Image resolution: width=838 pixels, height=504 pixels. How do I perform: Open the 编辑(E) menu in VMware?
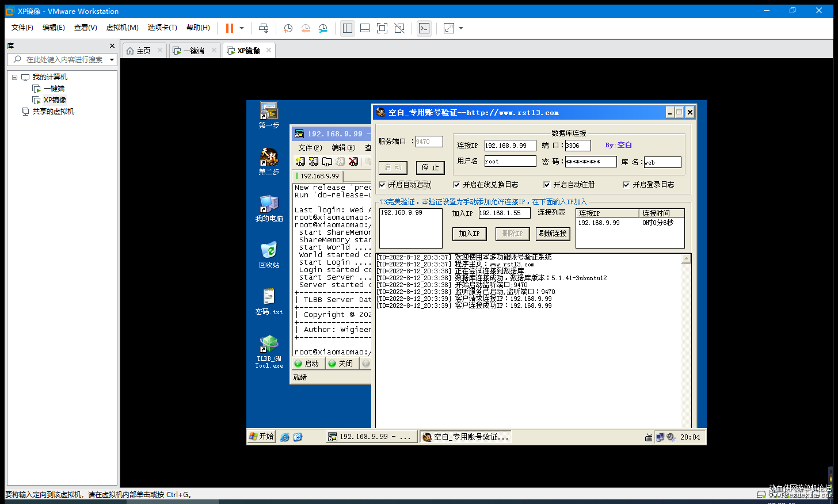click(x=54, y=28)
